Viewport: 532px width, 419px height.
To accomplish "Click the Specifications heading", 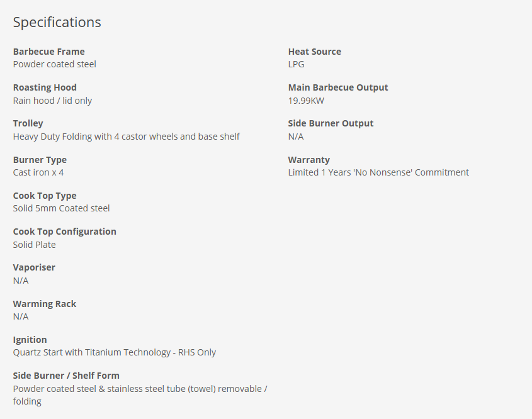I will [57, 22].
